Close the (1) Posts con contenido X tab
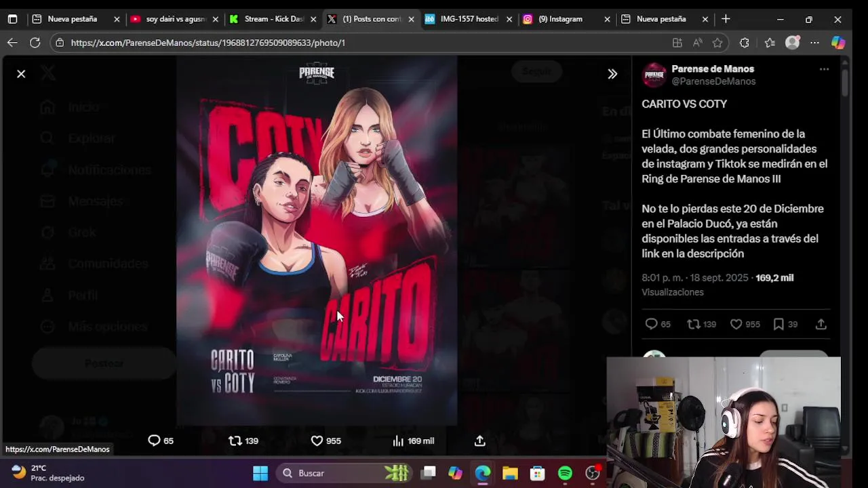Viewport: 868px width, 488px height. (x=411, y=19)
